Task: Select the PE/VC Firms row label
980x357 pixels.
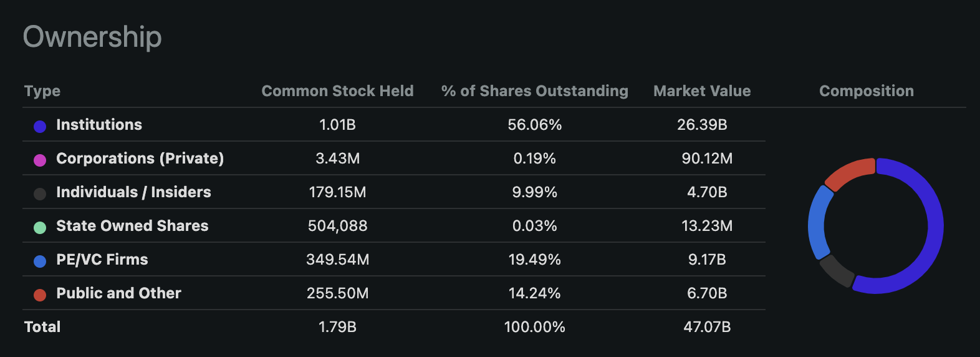Action: coord(102,260)
